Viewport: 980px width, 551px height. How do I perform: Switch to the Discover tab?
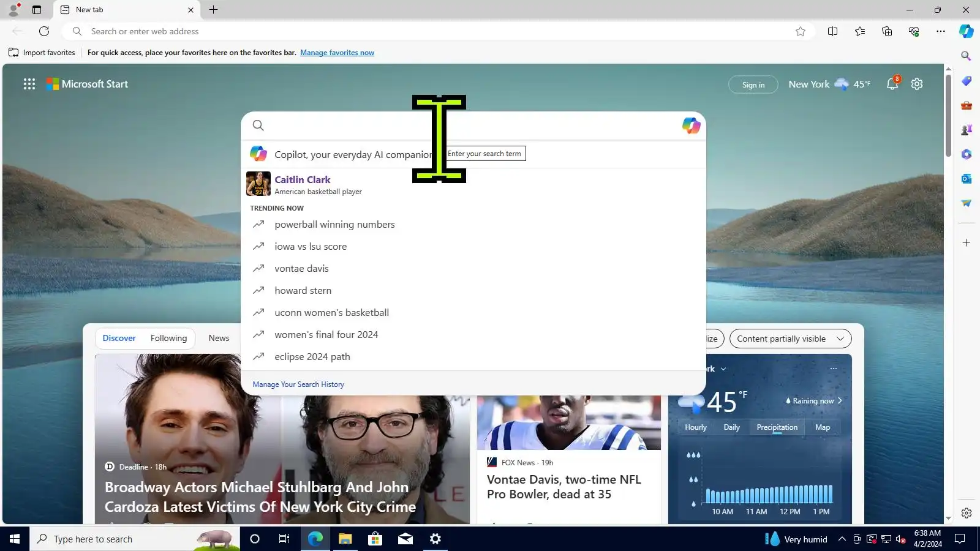(x=119, y=338)
